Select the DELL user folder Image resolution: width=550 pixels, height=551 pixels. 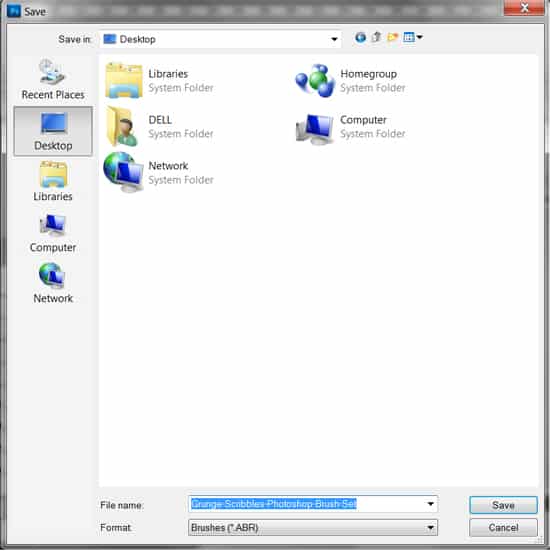point(160,127)
